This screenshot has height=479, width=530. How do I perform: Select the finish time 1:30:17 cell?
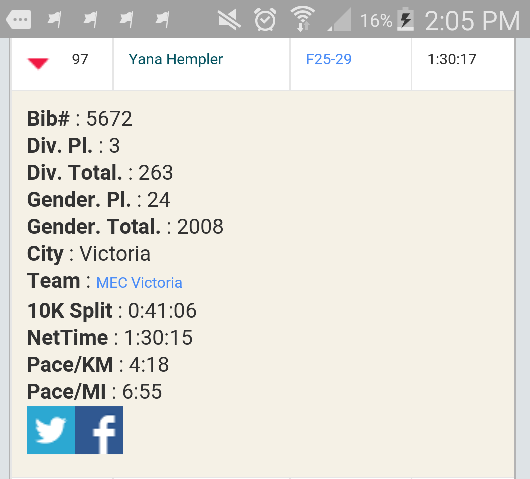point(463,64)
